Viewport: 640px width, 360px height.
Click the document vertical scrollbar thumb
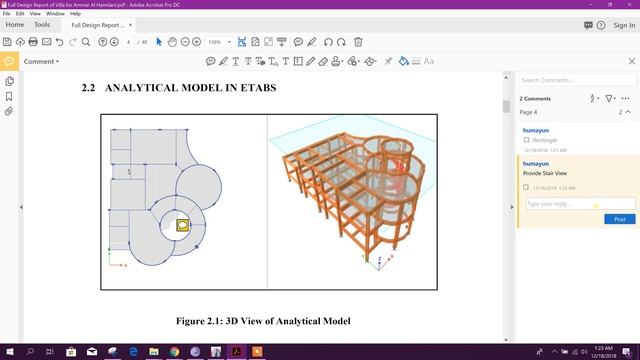point(506,107)
